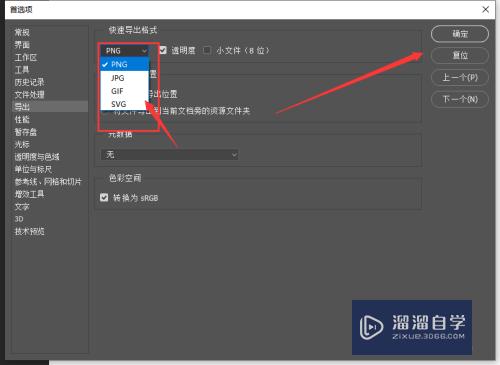Image resolution: width=500 pixels, height=365 pixels.
Task: Switch to the 文字 category
Action: click(22, 207)
